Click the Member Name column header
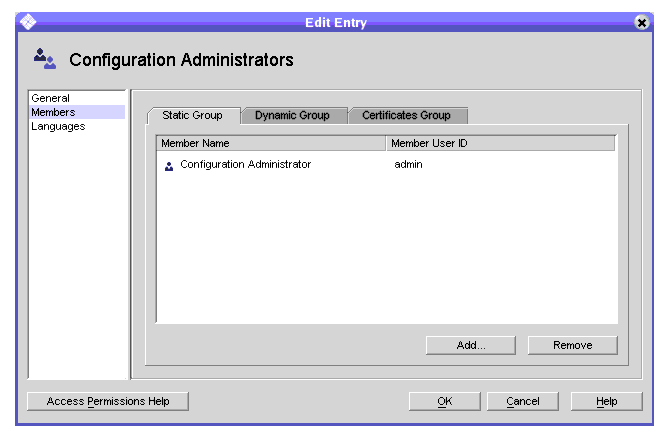Screen dimensions: 670x438 (271, 143)
